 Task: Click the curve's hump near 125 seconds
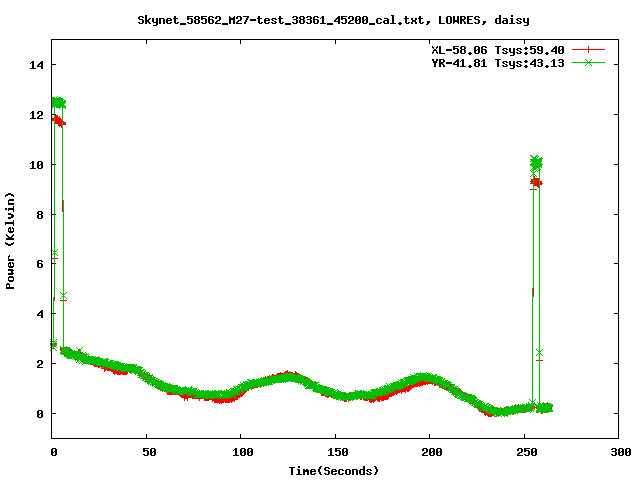[x=288, y=376]
